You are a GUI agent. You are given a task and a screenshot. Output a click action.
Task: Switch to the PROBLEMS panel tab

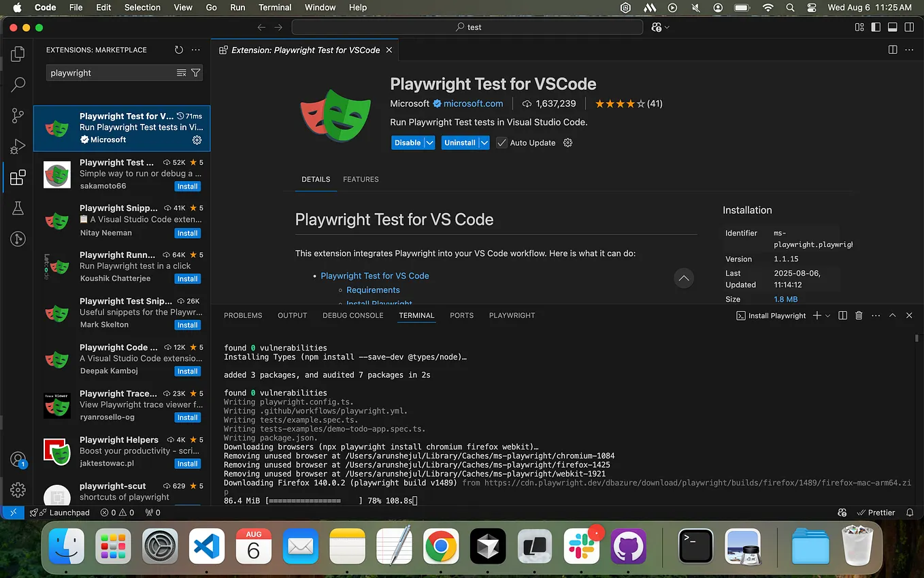coord(243,316)
